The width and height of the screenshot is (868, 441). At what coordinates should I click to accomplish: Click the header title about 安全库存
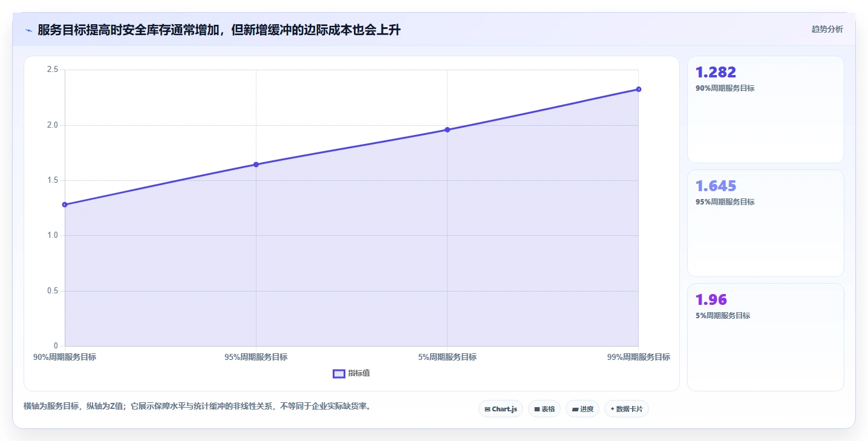tap(219, 30)
